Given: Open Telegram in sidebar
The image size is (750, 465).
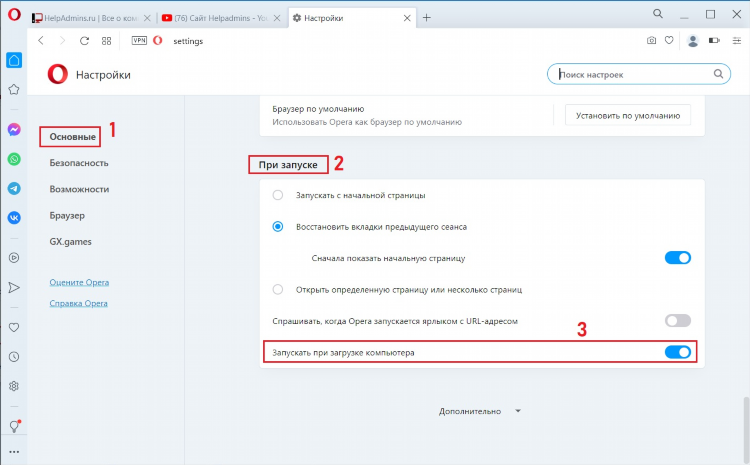Looking at the screenshot, I should (x=14, y=188).
